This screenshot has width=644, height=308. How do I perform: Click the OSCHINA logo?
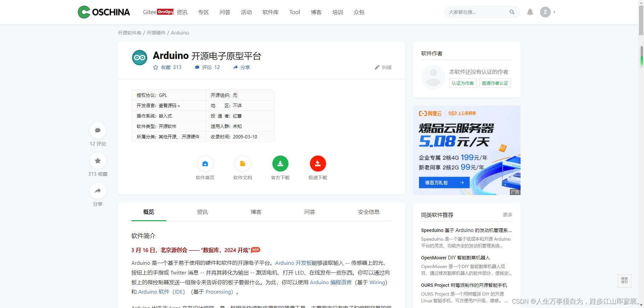pyautogui.click(x=104, y=12)
